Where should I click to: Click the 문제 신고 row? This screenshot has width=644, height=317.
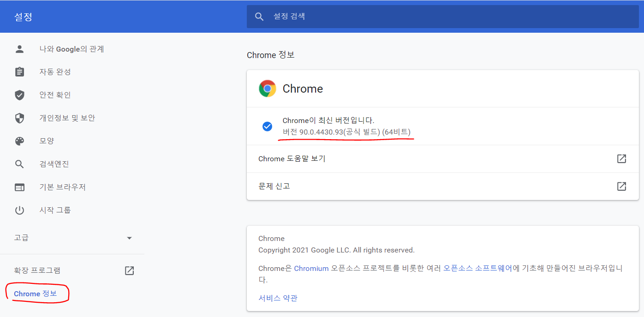tap(443, 186)
